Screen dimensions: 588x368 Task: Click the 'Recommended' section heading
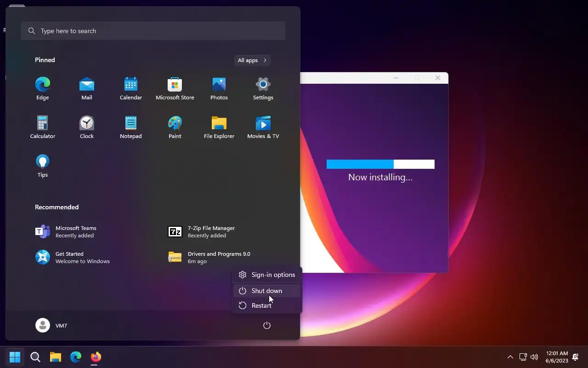coord(57,207)
